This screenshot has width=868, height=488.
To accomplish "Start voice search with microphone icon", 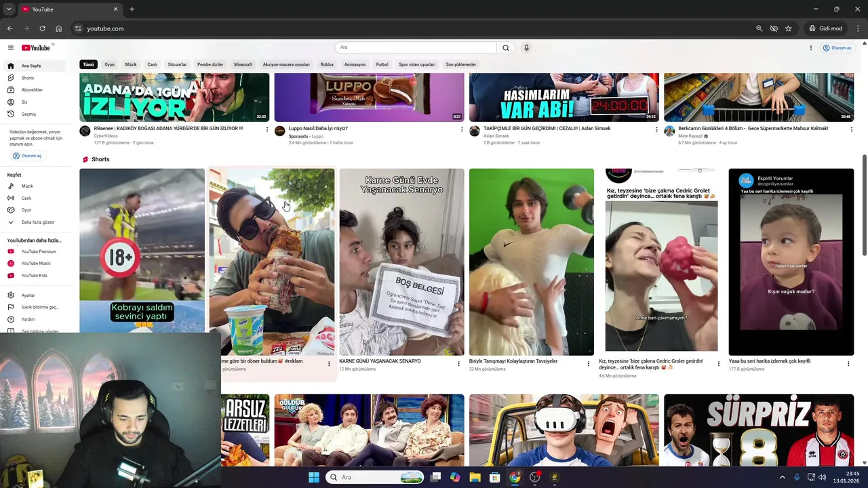I will click(526, 47).
